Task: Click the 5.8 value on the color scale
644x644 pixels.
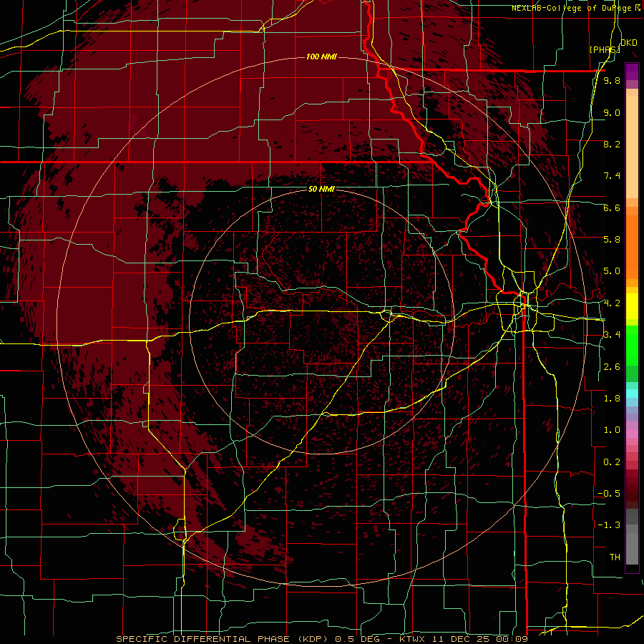Action: point(612,240)
